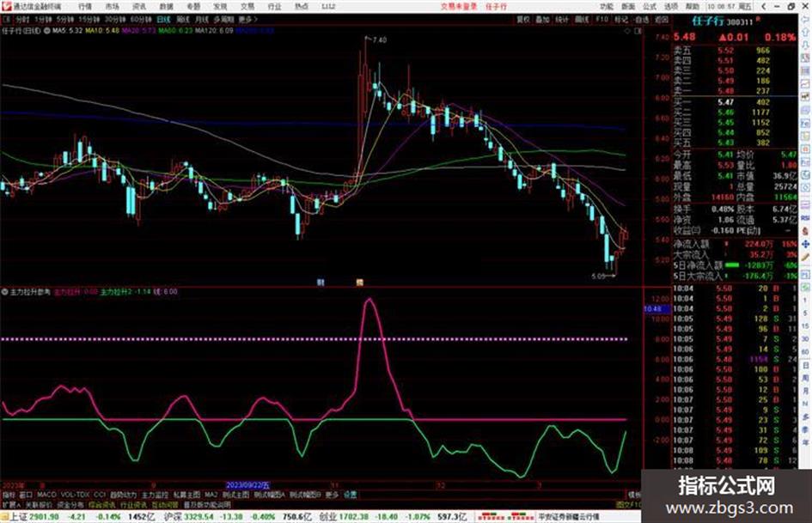
Task: Click the blue info marker below the chart
Action: point(321,283)
